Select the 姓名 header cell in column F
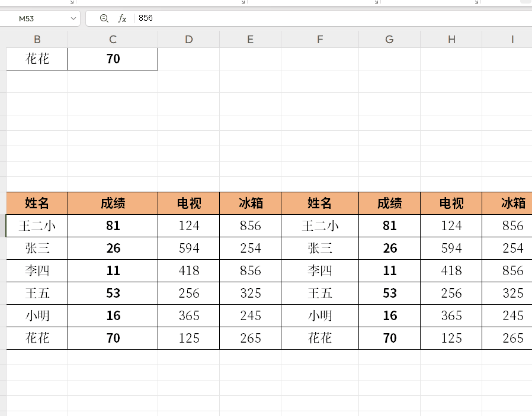This screenshot has width=532, height=416. 320,203
